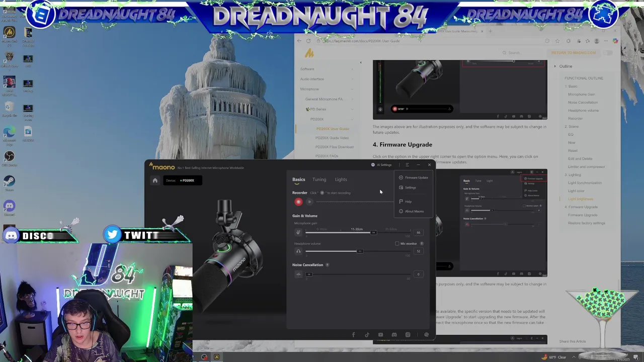Switch to the Lights tab

click(341, 179)
